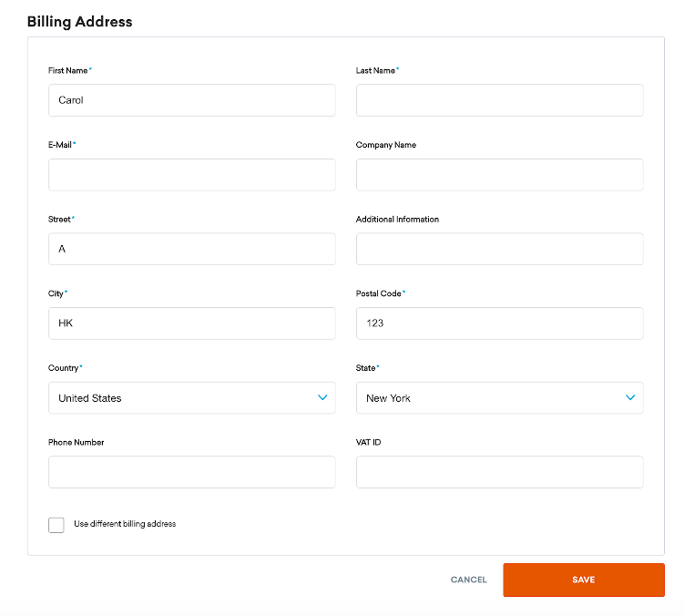Click into the VAT ID field

click(x=499, y=472)
